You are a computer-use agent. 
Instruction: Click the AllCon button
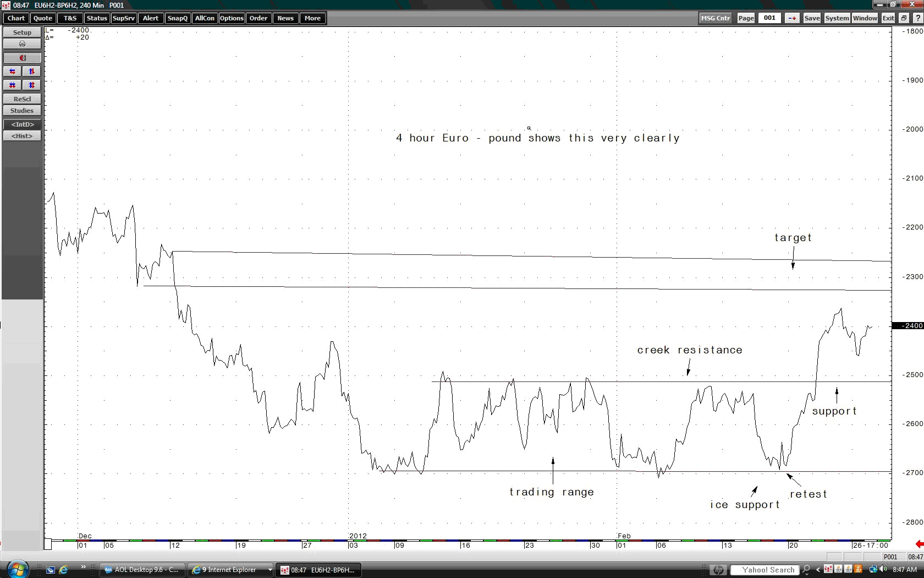(205, 18)
